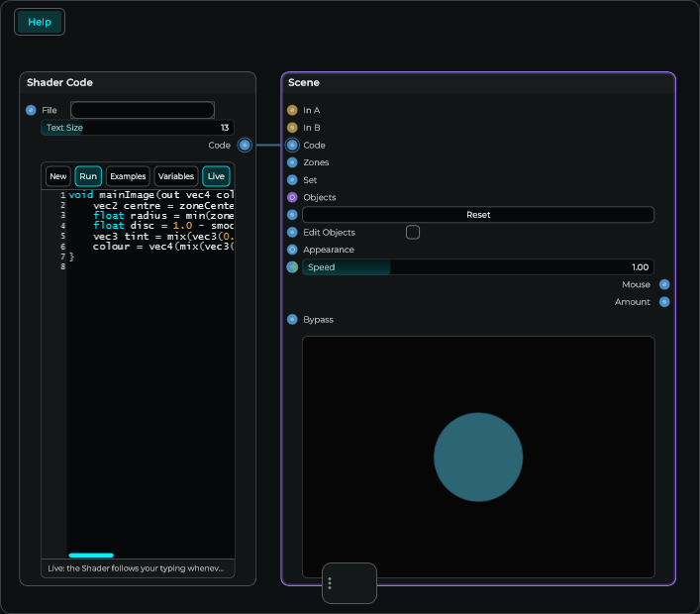Click the Bypass input port
700x614 pixels.
[x=292, y=319]
